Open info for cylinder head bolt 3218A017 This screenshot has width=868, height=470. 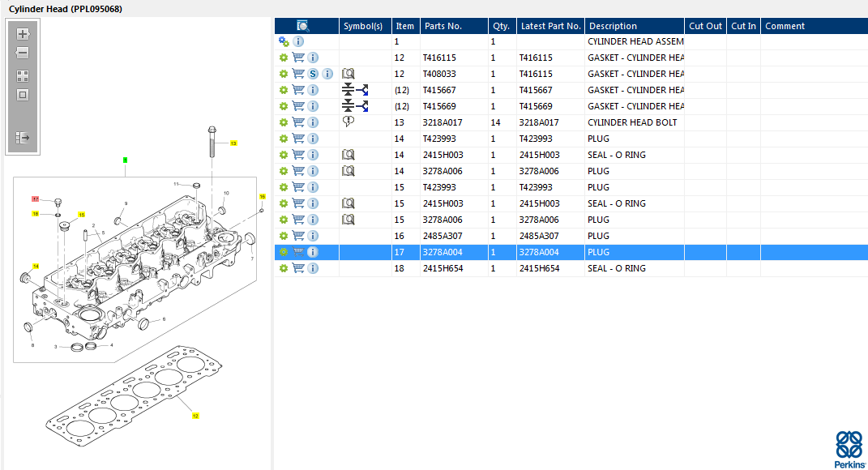coord(313,122)
